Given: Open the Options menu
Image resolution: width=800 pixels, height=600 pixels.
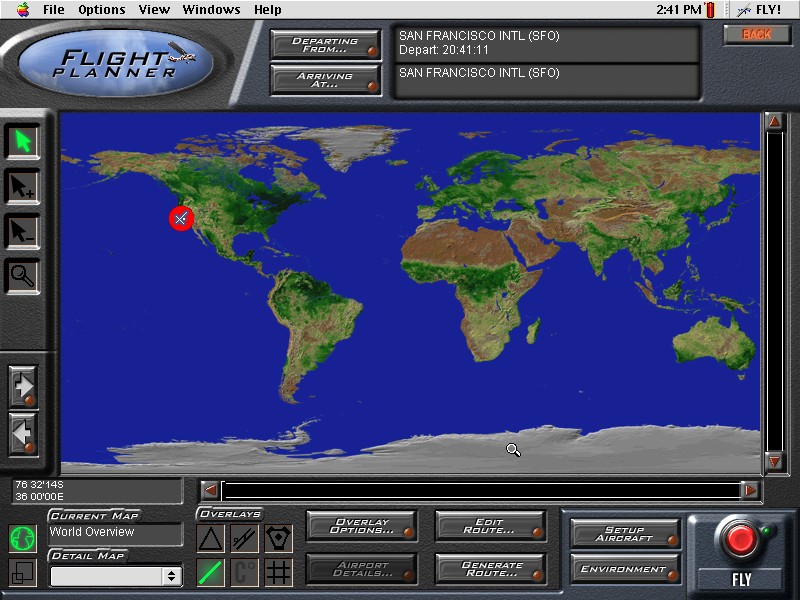Looking at the screenshot, I should point(102,10).
